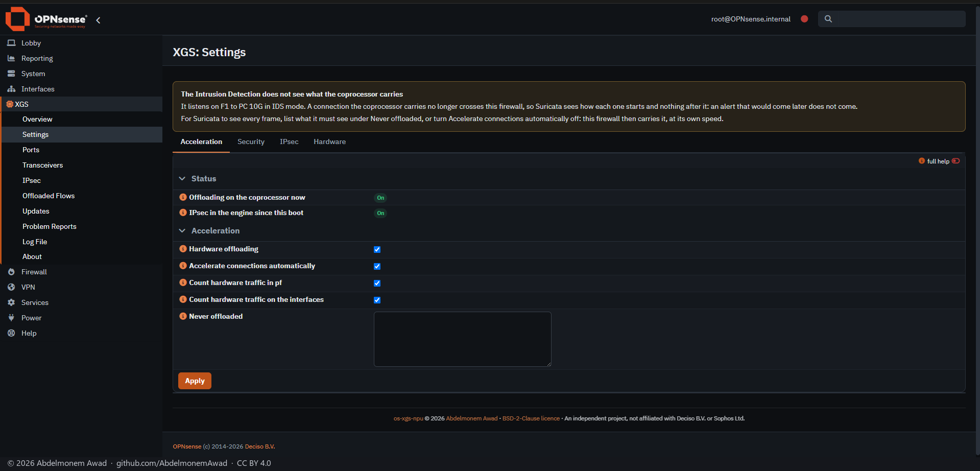Screen dimensions: 980x471
Task: Click the Interfaces network icon
Action: click(x=11, y=89)
